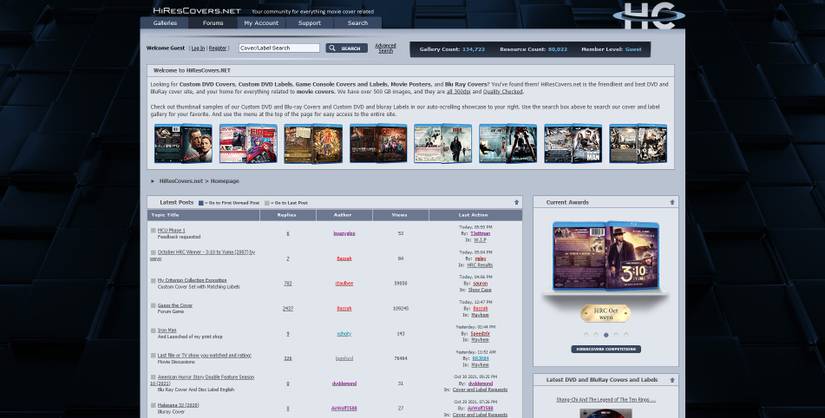This screenshot has height=418, width=825.
Task: Open Shang-Chi Legend of Ten Rings link
Action: pos(606,400)
